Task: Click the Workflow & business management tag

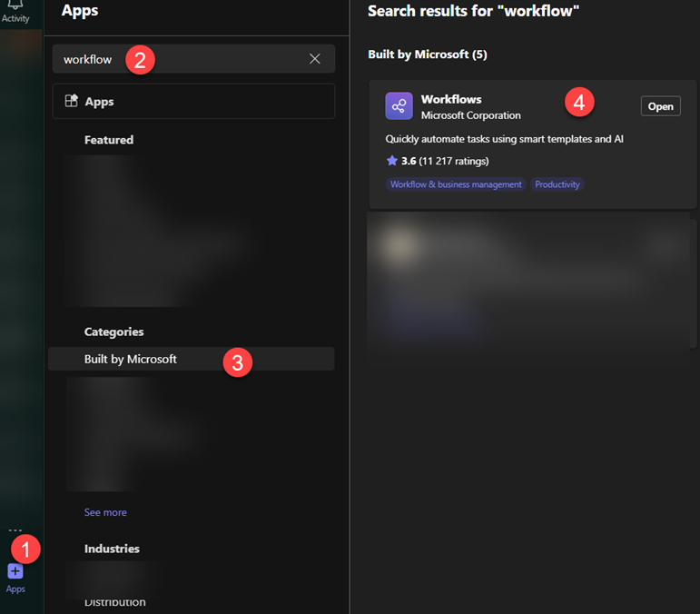Action: 456,184
